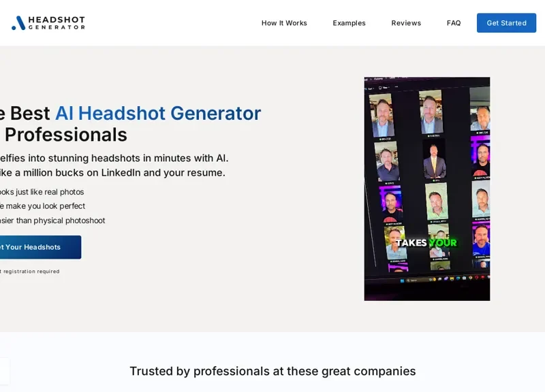The image size is (545, 392).
Task: Click the "Trusted by professionals" heading
Action: (x=272, y=371)
